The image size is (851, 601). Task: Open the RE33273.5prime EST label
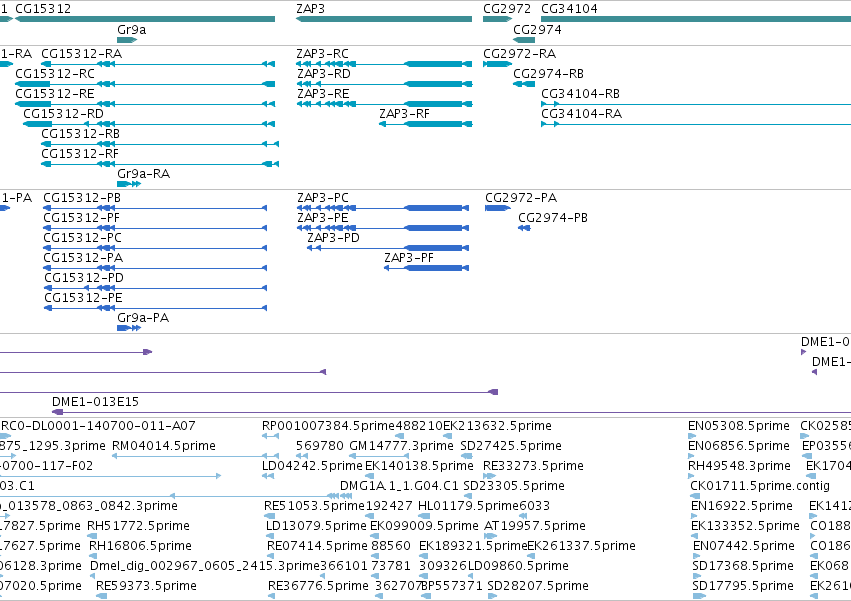point(534,466)
